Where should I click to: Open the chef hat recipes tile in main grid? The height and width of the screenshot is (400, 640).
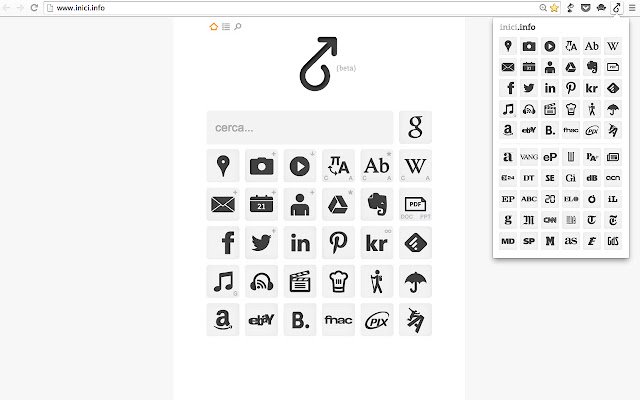[x=338, y=281]
